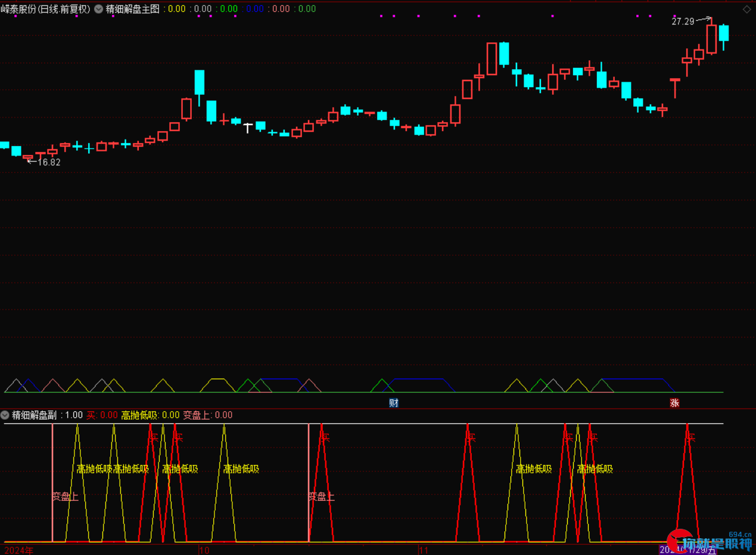
Task: Click the diamond icon at chart corner
Action: 746,9
